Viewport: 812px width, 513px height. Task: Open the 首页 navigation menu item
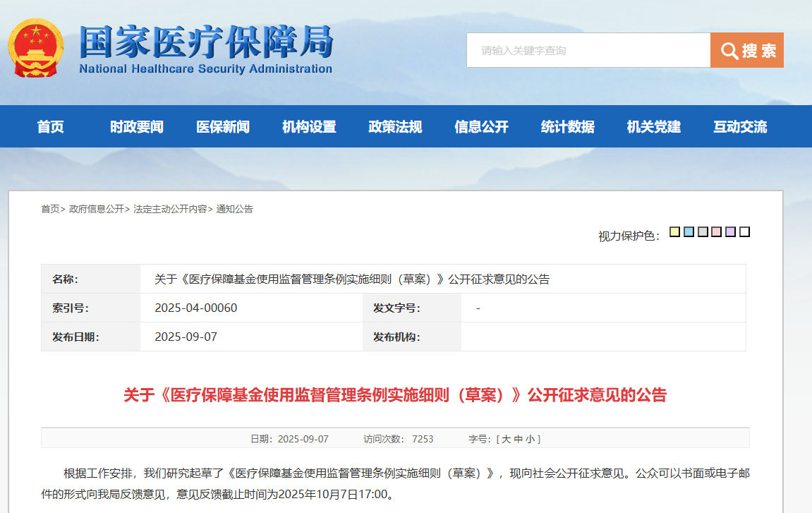51,127
